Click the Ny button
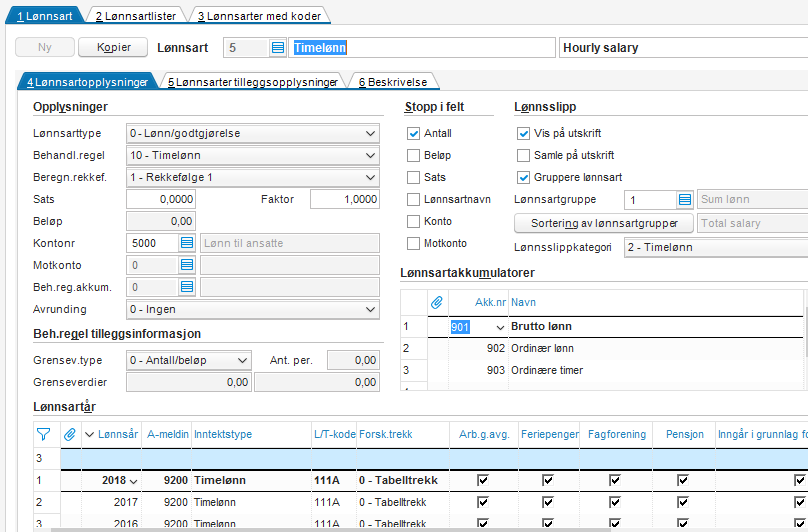Screen dimensions: 808x532 45,47
